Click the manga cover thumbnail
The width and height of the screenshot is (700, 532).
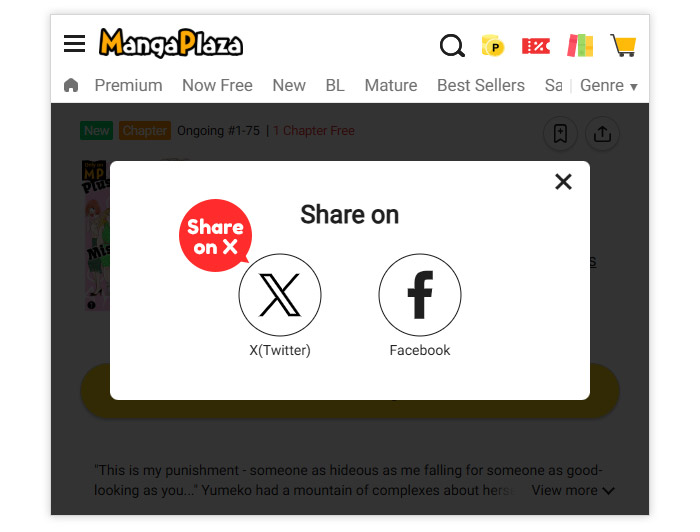(x=96, y=235)
